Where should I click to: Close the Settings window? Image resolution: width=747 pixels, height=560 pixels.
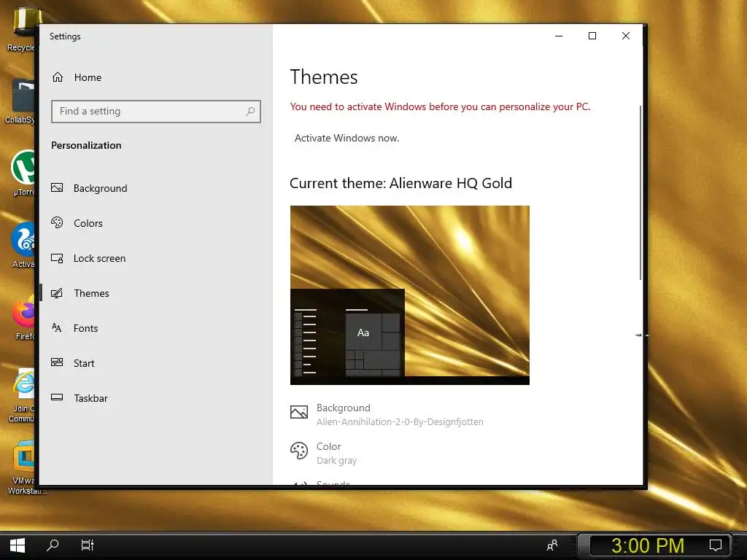625,36
